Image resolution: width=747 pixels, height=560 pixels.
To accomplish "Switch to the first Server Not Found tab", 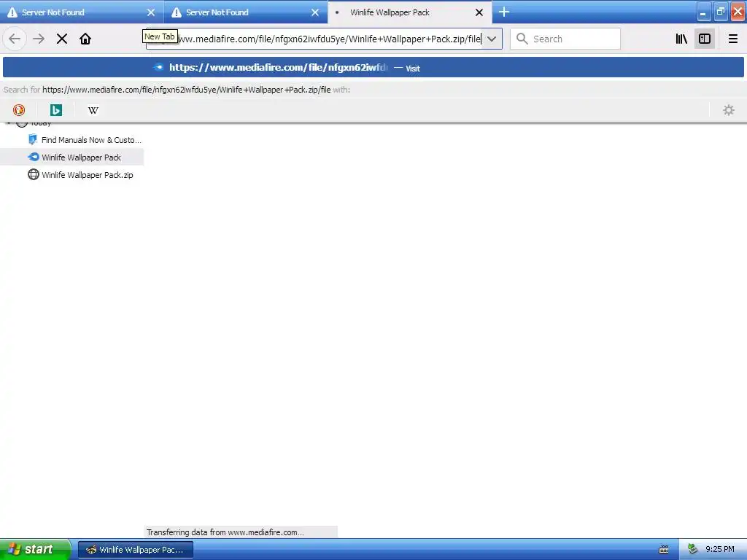I will [x=82, y=12].
